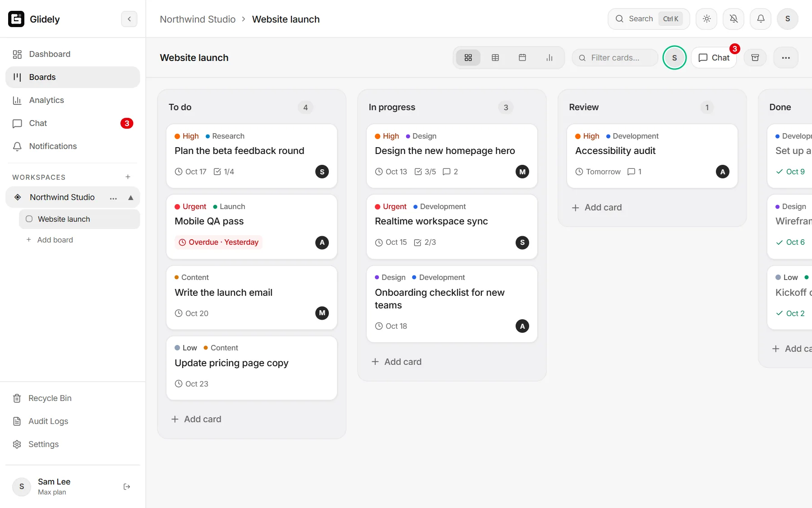
Task: Click the log out icon beside Sam Lee
Action: tap(127, 487)
